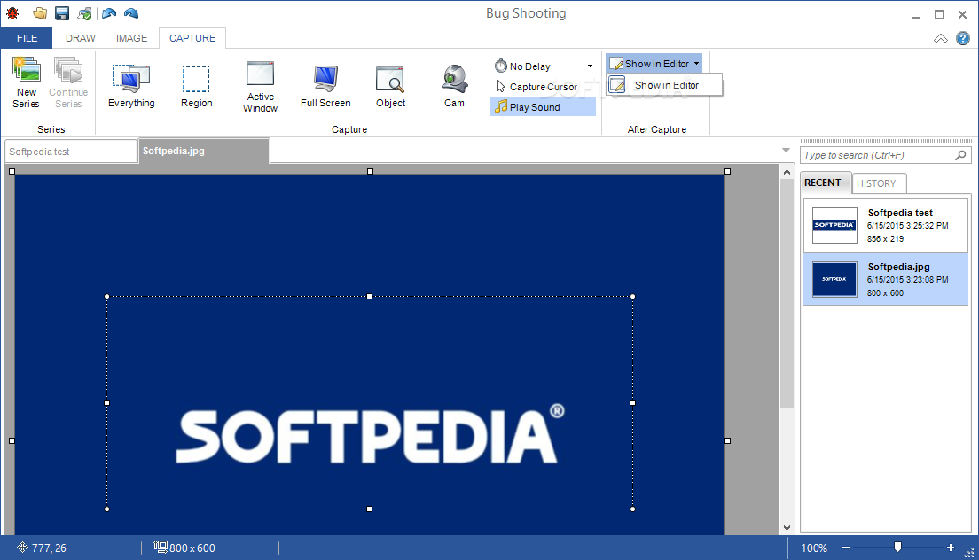Capture from the Cam
This screenshot has width=979, height=560.
point(455,86)
